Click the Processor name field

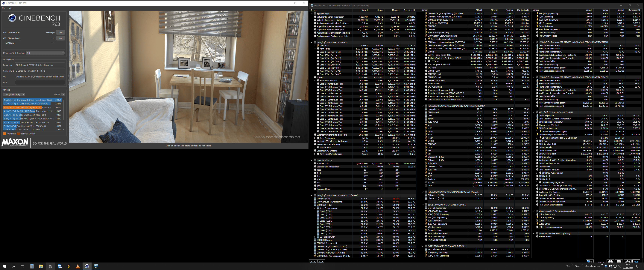40,65
